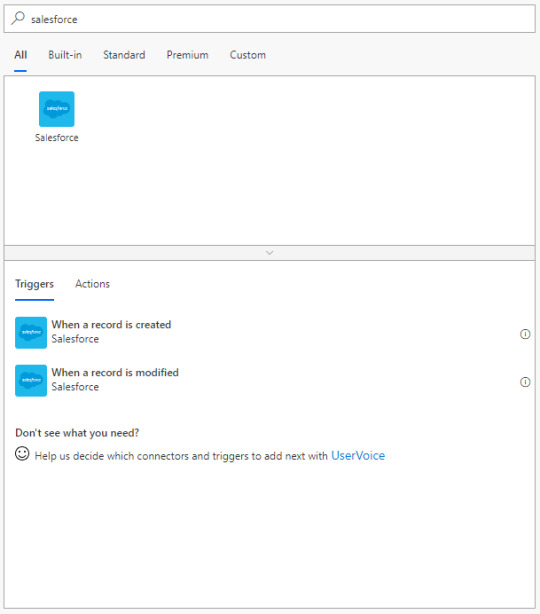The height and width of the screenshot is (614, 540).
Task: Show the Premium connectors tab
Action: pyautogui.click(x=188, y=55)
